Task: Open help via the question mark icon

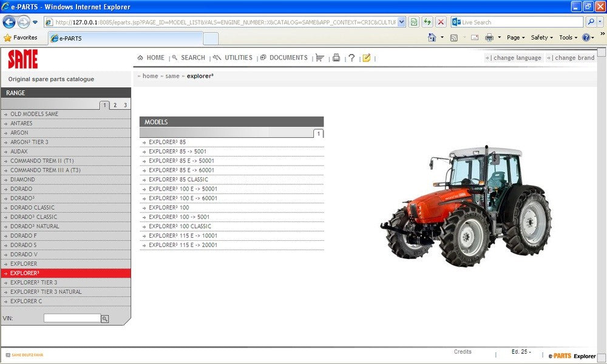Action: [x=351, y=58]
